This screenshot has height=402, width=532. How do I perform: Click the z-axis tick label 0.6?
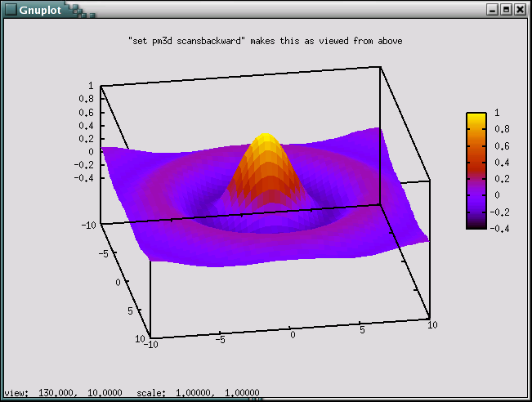point(86,112)
